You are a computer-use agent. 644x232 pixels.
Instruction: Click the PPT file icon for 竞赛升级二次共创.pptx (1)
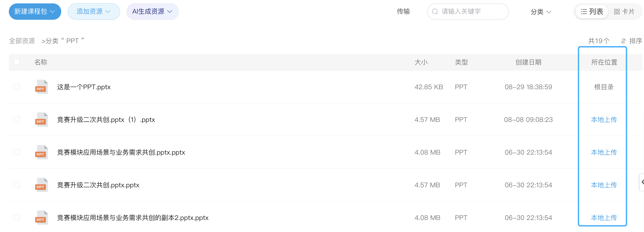tap(41, 120)
